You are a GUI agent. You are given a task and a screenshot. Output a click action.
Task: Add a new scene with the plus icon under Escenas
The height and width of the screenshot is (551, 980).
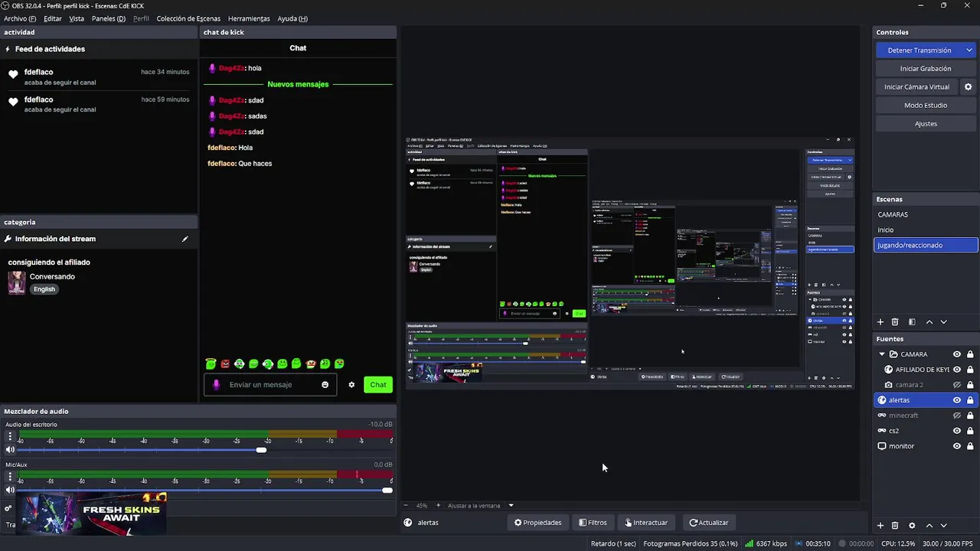pyautogui.click(x=880, y=322)
